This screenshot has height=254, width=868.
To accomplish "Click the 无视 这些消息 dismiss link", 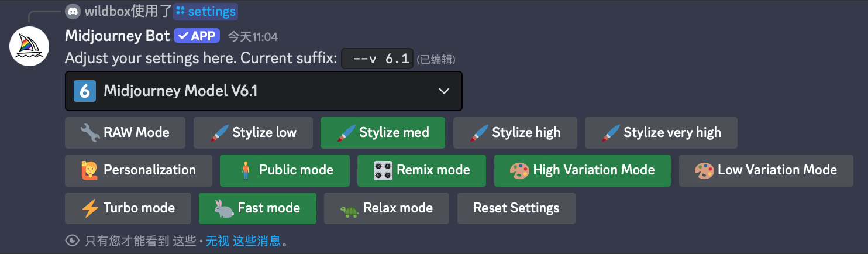I will pos(243,241).
